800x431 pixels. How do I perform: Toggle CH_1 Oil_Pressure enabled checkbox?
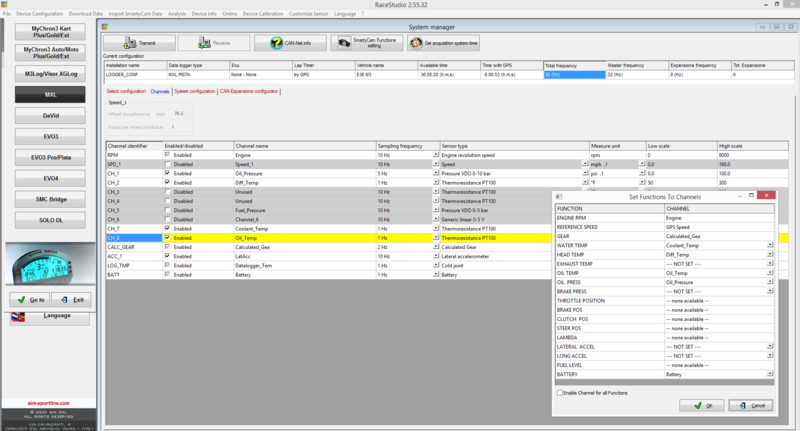(167, 173)
